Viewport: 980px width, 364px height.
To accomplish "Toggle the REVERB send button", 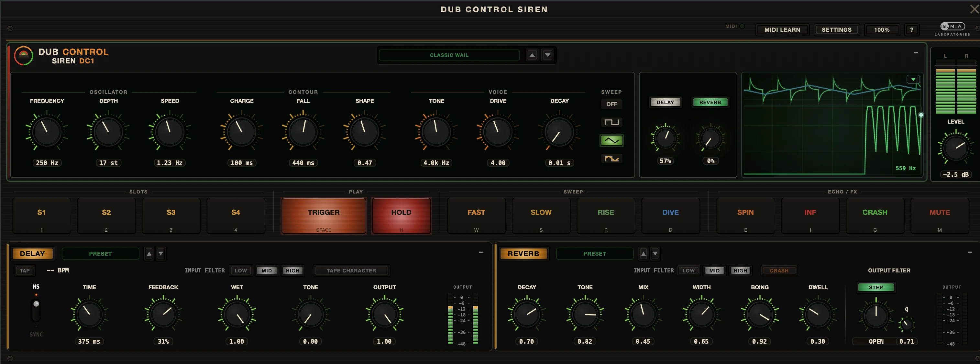I will pyautogui.click(x=710, y=102).
